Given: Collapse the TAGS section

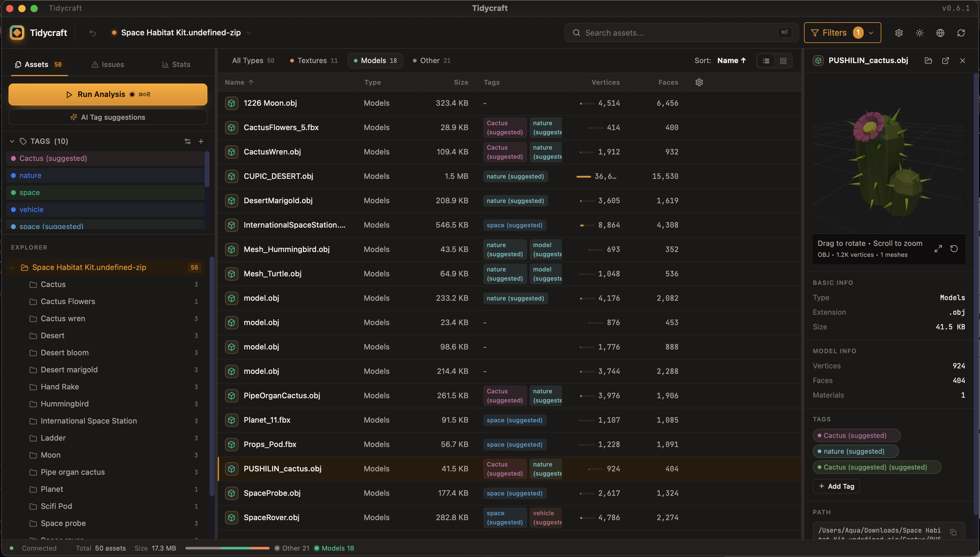Looking at the screenshot, I should [12, 141].
